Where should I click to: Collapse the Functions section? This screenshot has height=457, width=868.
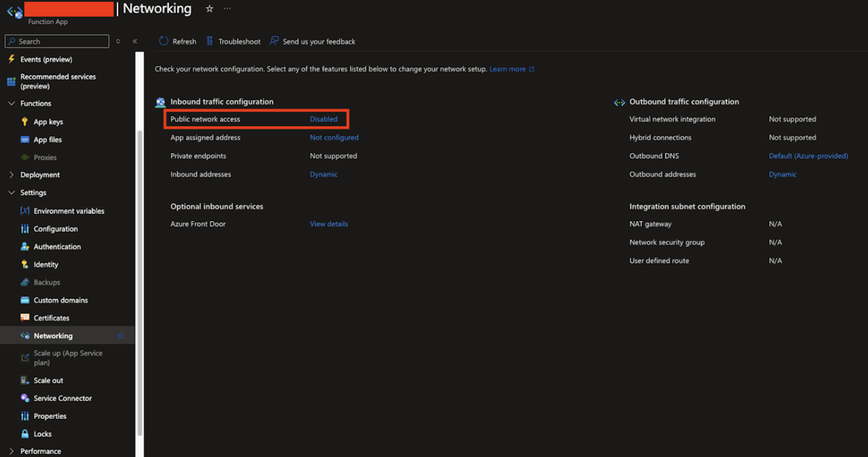point(11,103)
